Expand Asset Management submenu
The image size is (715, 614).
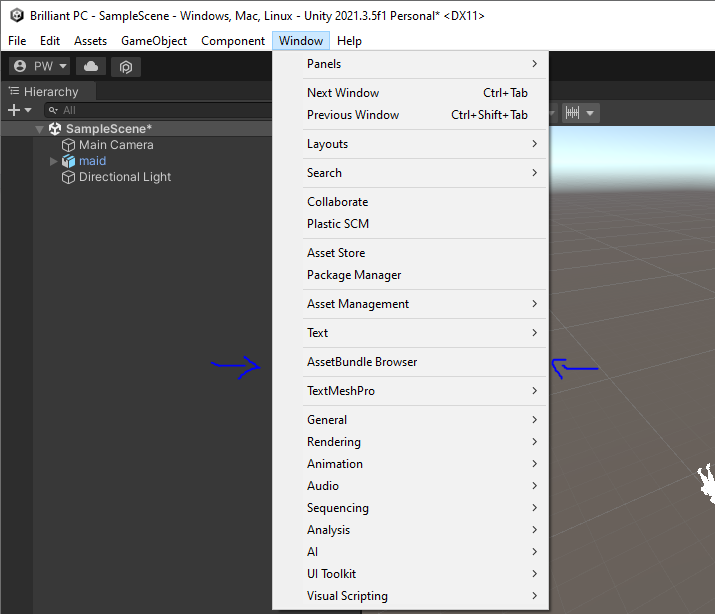pos(410,304)
